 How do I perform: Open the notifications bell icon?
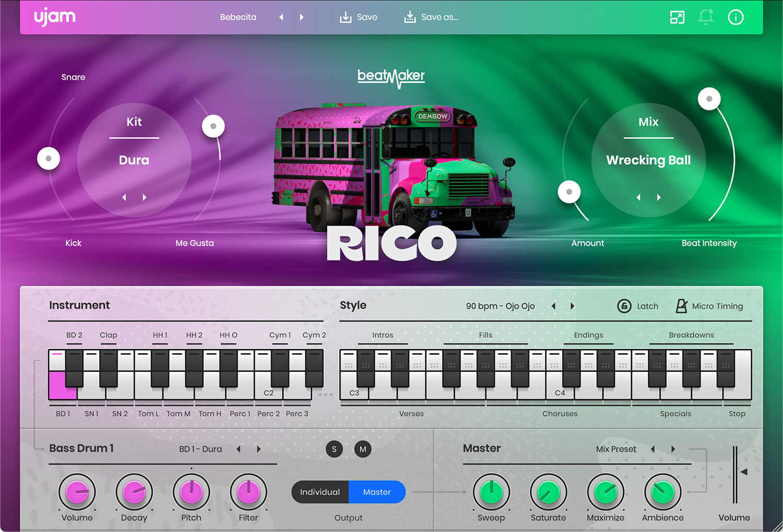[706, 17]
